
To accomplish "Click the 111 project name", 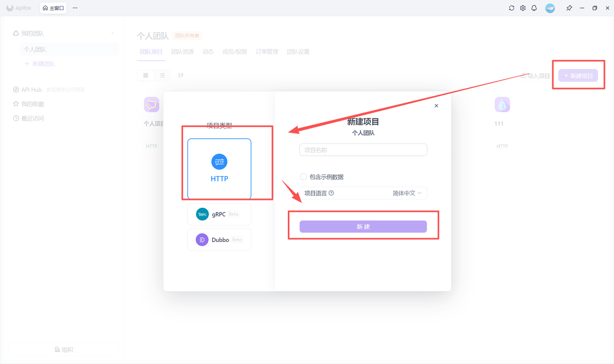I will [x=499, y=124].
